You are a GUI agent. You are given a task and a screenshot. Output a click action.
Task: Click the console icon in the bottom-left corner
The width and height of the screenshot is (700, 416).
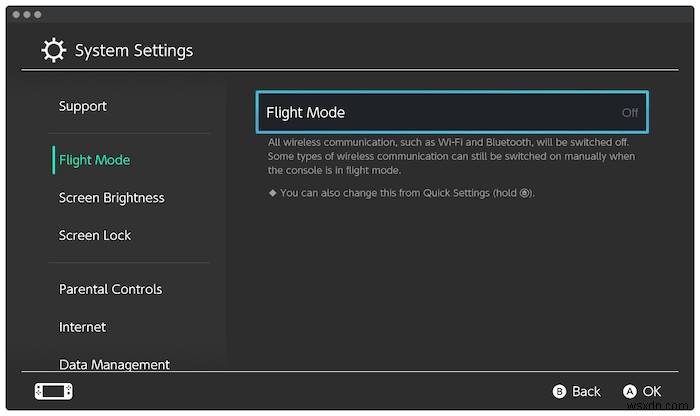[x=54, y=391]
